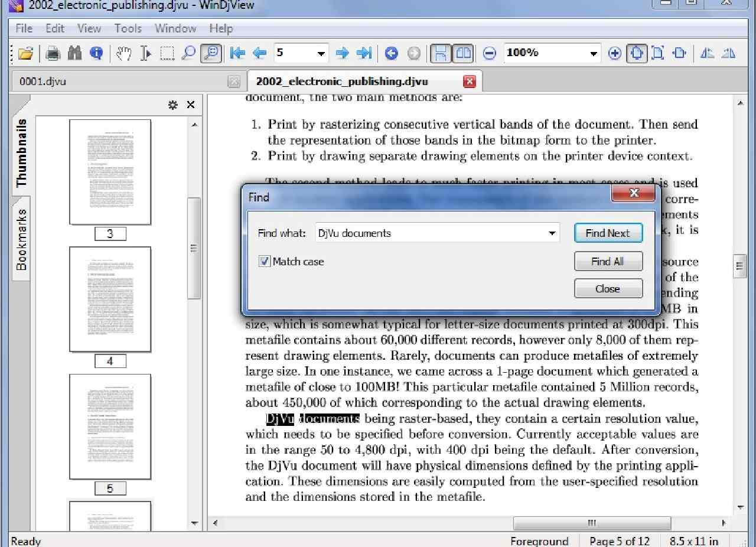
Task: Open document info with the blue 'i' icon
Action: point(96,53)
